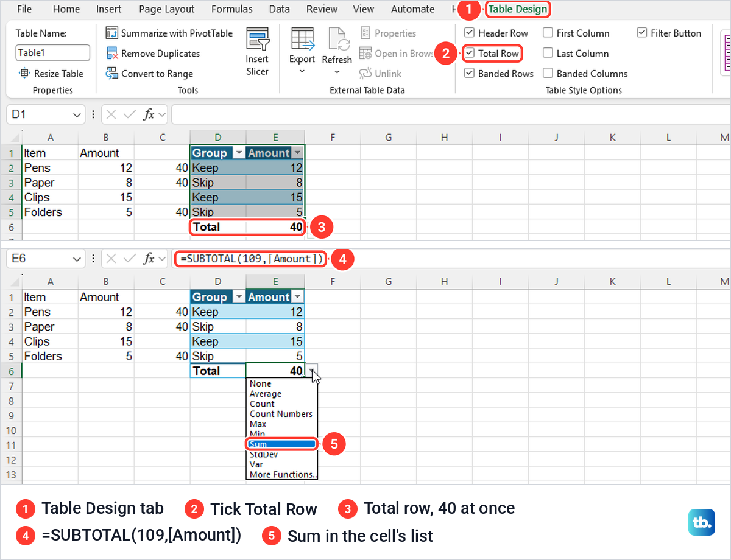
Task: Open the Review tab
Action: (x=322, y=9)
